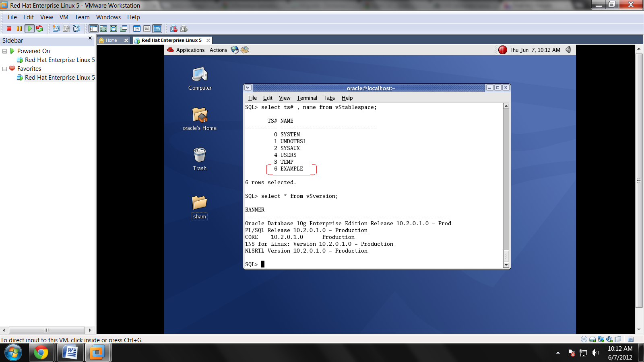Toggle the sidebar view toolbar button

pyautogui.click(x=93, y=29)
